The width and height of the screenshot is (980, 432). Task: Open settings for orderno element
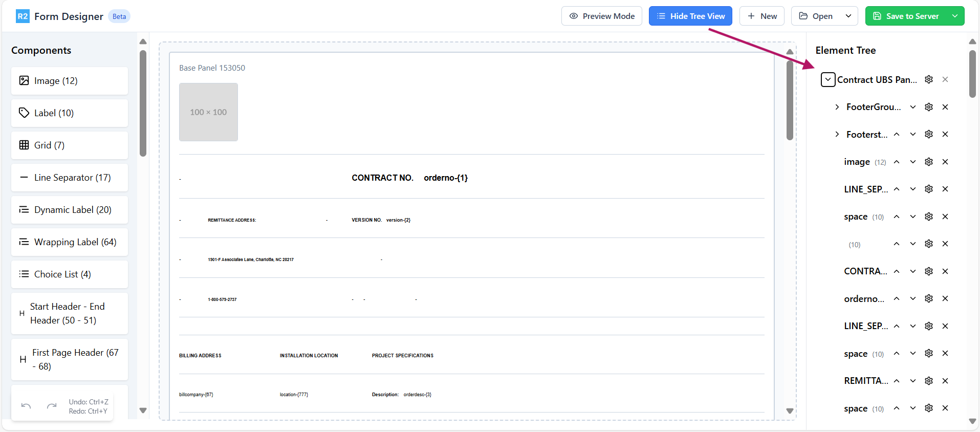[x=929, y=298]
